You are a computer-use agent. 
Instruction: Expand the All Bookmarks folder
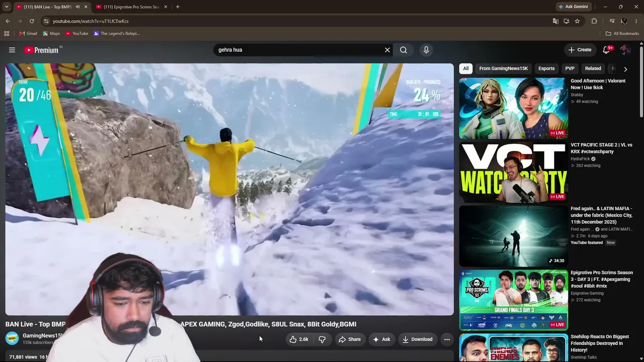tap(622, 34)
